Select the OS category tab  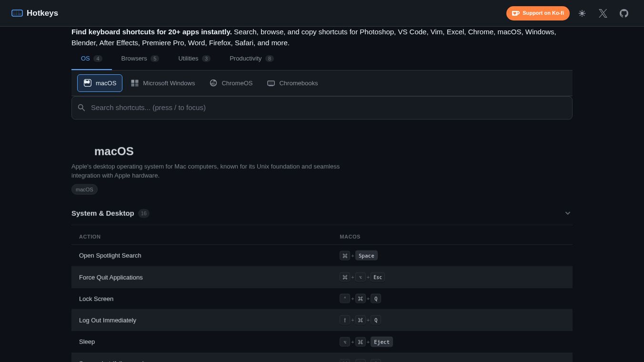point(91,59)
